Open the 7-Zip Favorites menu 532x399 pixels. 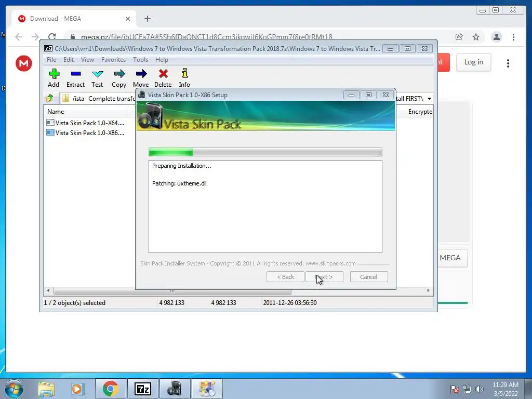click(x=113, y=60)
